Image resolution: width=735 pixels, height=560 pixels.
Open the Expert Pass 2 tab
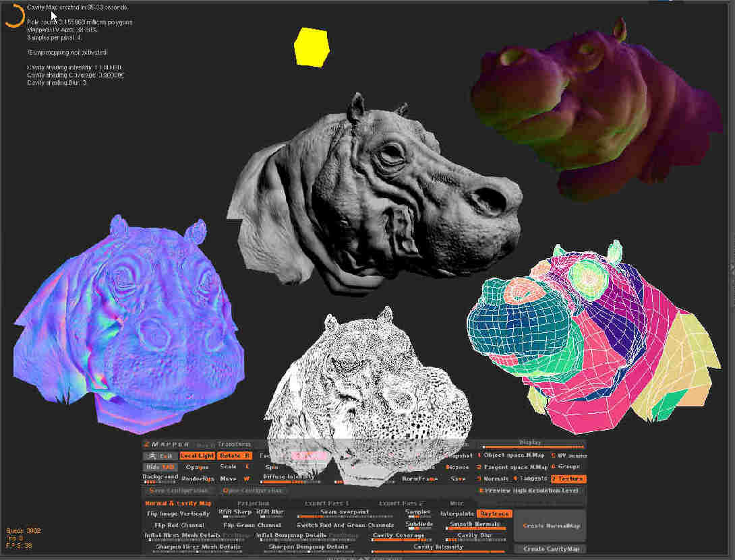point(401,503)
